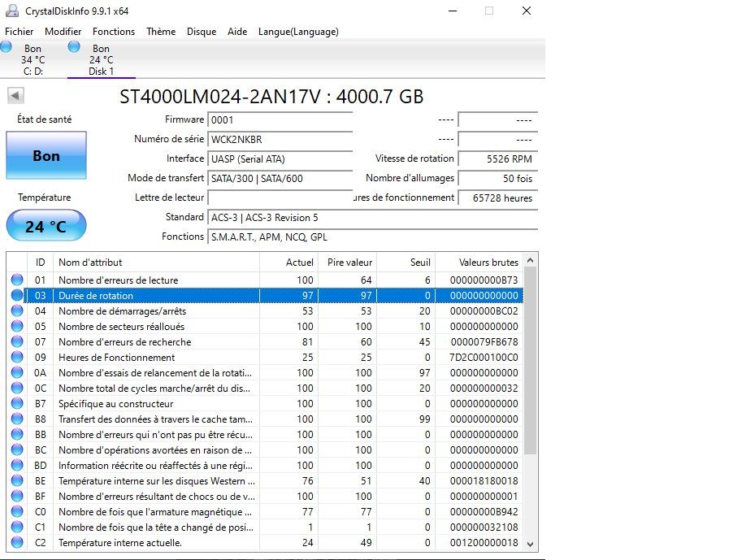Close the CrystalDiskInfo window
The width and height of the screenshot is (746, 560).
527,11
